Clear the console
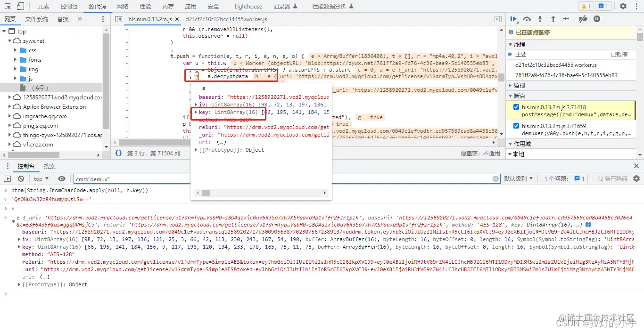Viewport: 644px width, 332px height. 21,178
